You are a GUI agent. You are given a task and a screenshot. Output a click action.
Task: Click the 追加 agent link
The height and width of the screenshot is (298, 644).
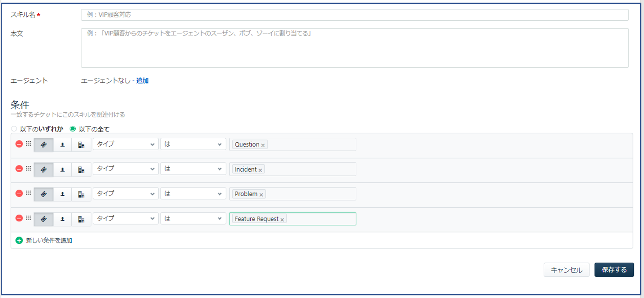click(143, 81)
